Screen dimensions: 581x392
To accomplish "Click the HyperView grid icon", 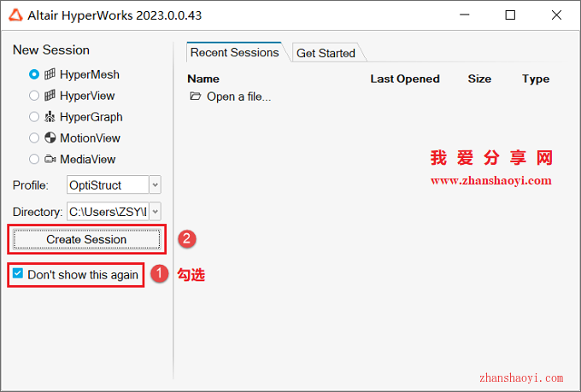I will pos(50,95).
